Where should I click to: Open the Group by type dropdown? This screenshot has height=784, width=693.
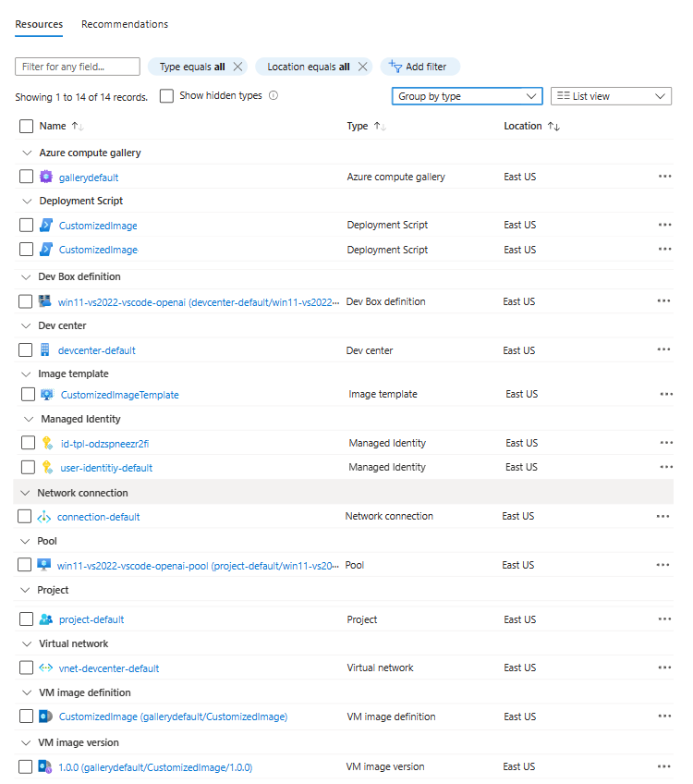pos(467,96)
